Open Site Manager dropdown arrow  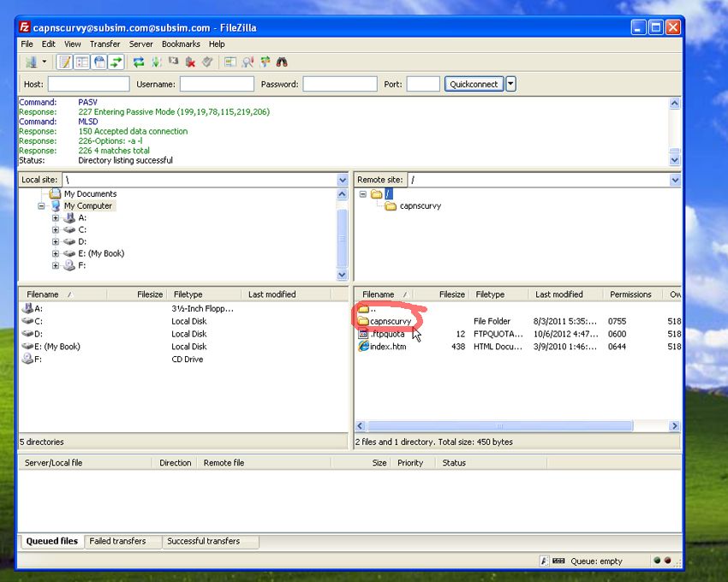tap(45, 62)
